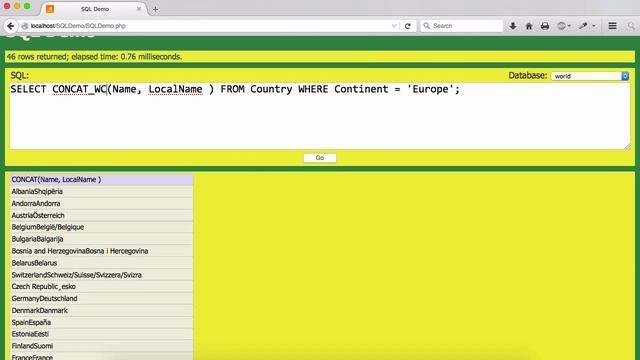Click the 46 rows returned status message
The image size is (640, 360).
94,57
